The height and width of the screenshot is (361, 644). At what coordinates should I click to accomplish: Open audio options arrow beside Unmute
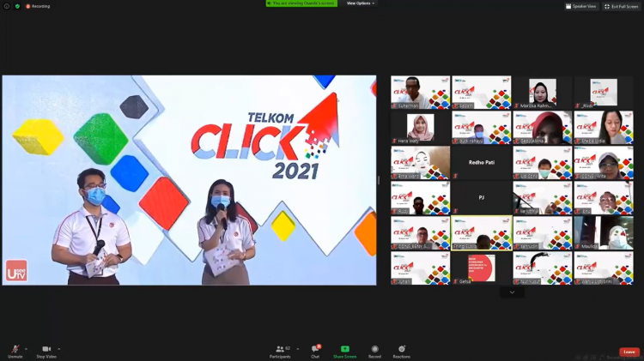[27, 349]
